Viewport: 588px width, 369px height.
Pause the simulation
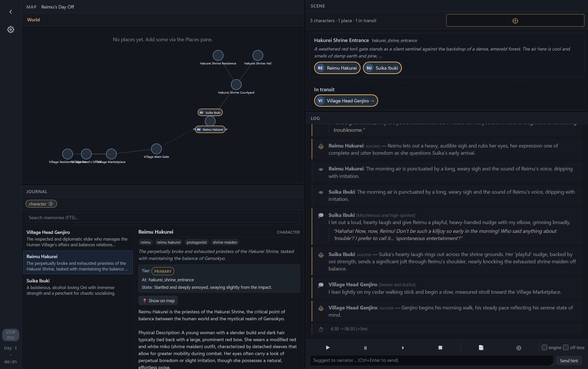pyautogui.click(x=365, y=348)
